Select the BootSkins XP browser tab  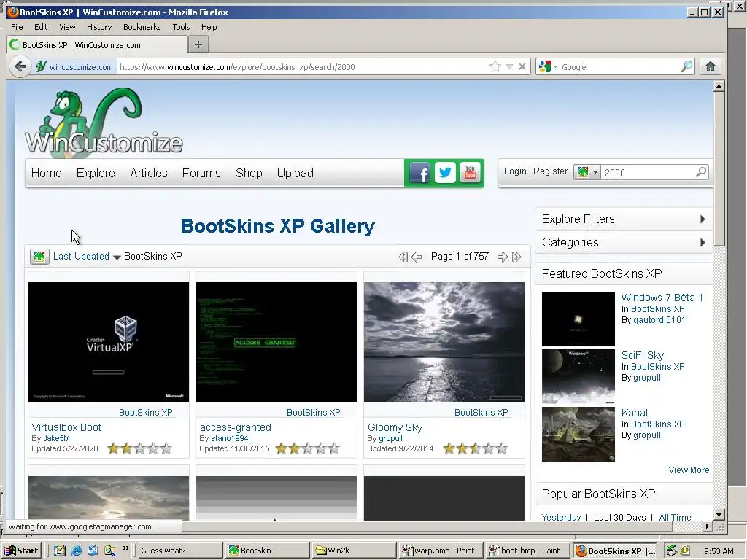(x=97, y=45)
